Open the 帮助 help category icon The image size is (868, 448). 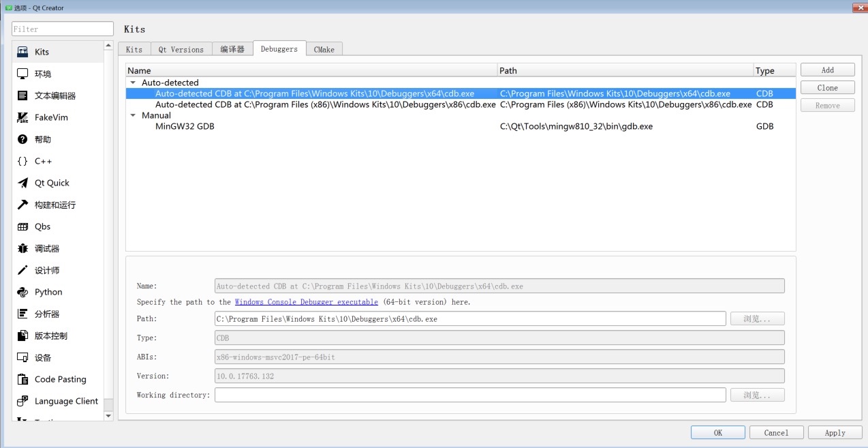point(22,139)
